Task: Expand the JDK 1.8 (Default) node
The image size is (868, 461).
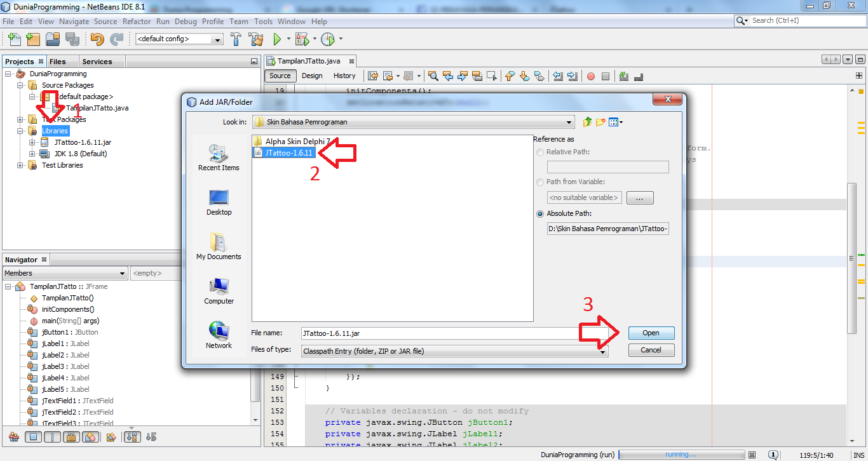Action: pos(32,154)
